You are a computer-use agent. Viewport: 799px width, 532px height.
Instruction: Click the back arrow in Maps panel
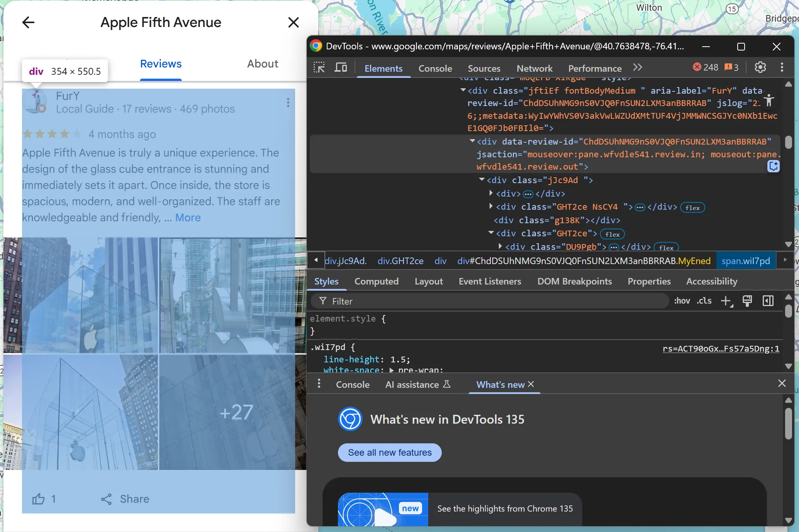pos(28,22)
